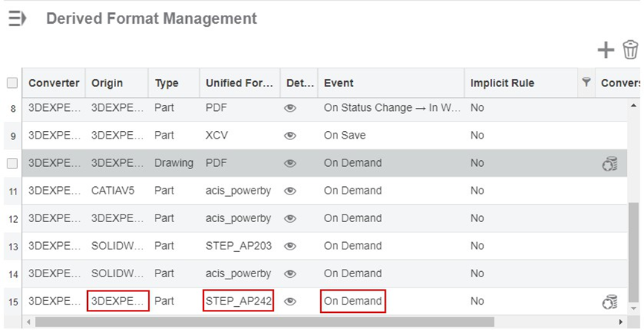
Task: Select row 11 with CATIAV5 origin
Action: coord(325,191)
